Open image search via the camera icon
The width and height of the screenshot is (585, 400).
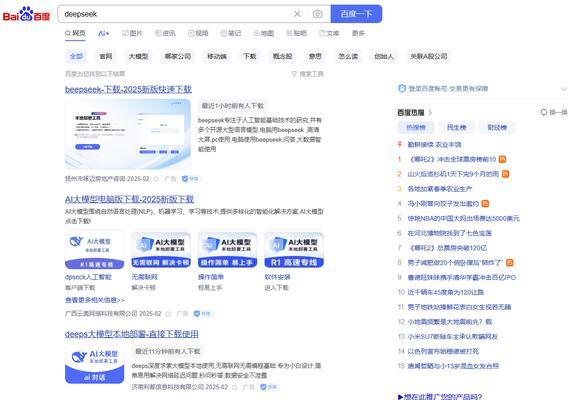coord(317,14)
